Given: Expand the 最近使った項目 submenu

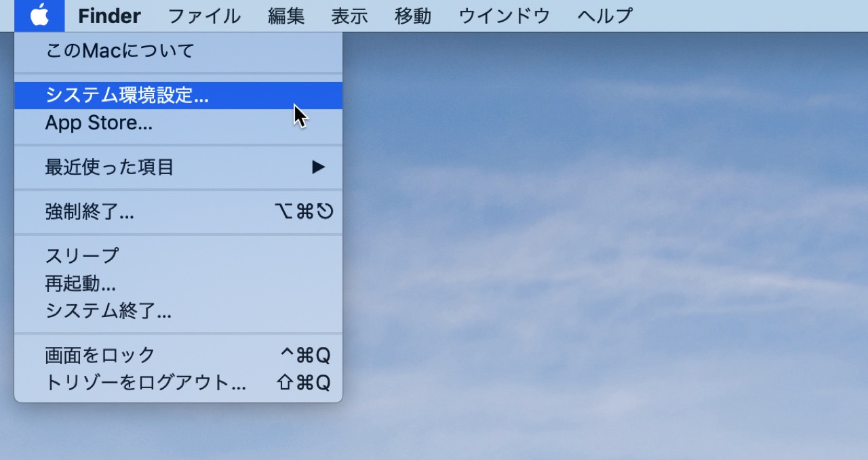Looking at the screenshot, I should pos(178,167).
